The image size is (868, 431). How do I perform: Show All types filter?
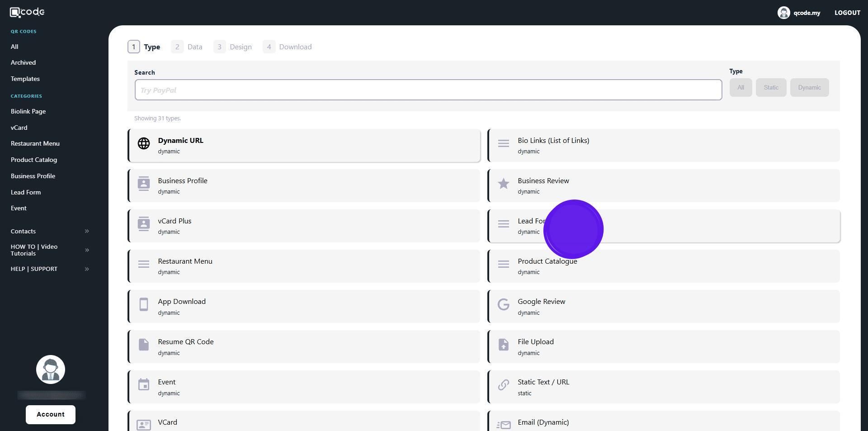(740, 88)
